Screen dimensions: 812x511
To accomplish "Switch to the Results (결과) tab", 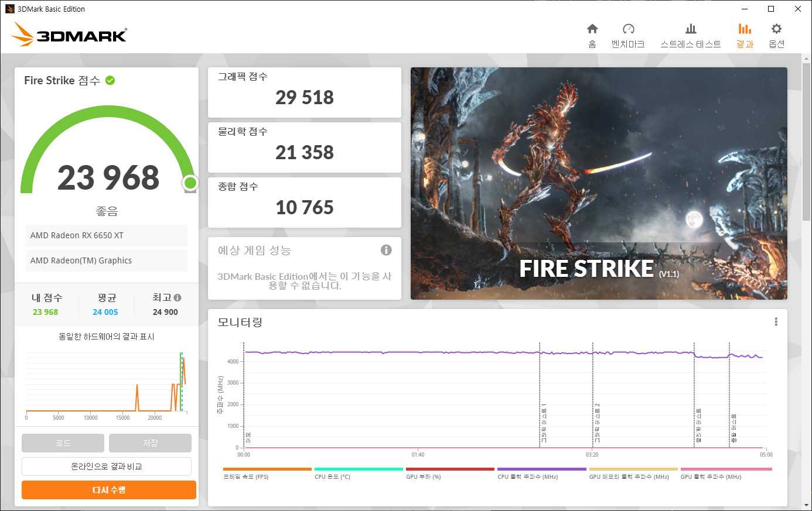I will click(x=745, y=36).
